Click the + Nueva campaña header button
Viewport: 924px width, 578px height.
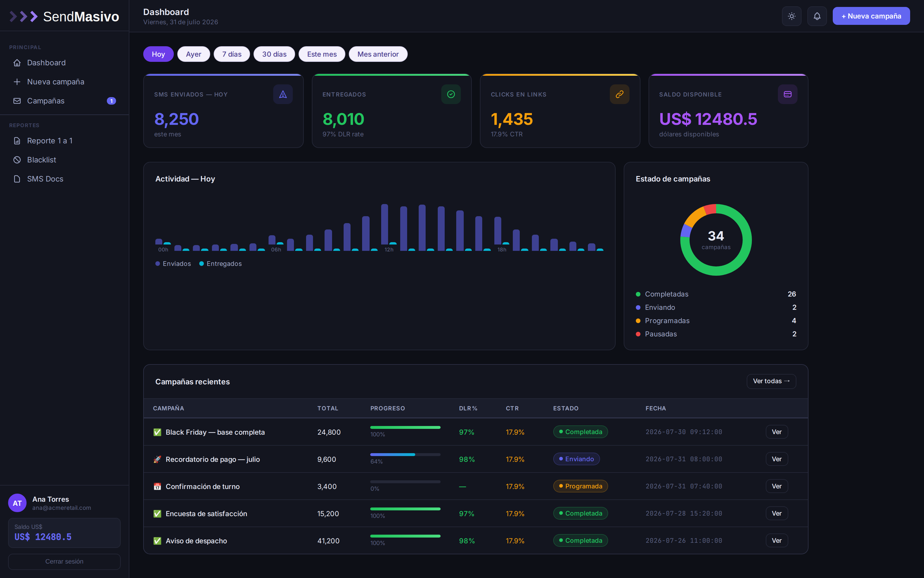pos(871,16)
